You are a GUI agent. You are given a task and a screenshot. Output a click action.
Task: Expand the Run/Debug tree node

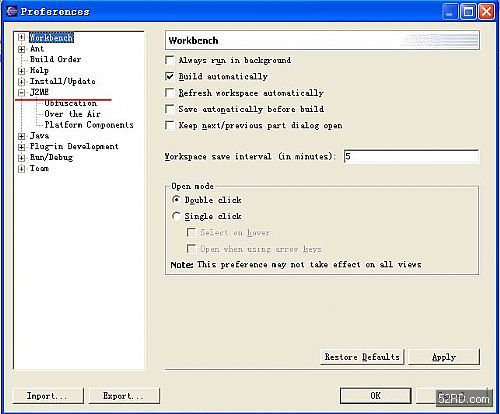[21, 158]
